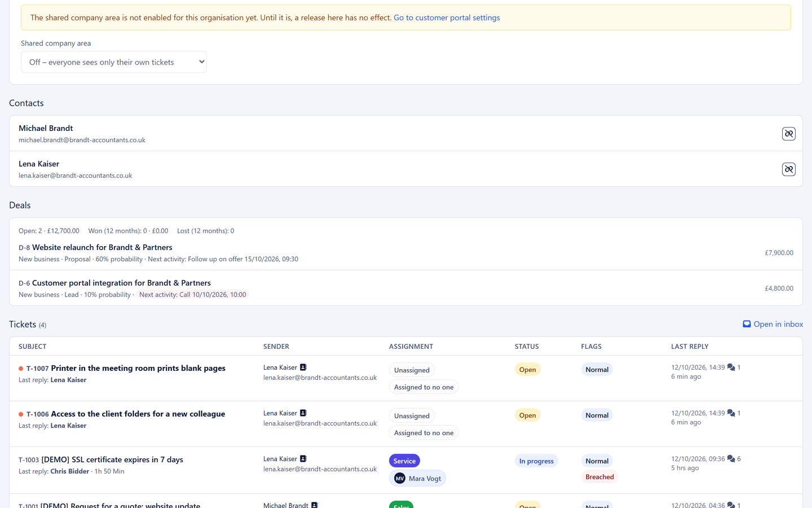
Task: Click Tickets heading
Action: (23, 324)
